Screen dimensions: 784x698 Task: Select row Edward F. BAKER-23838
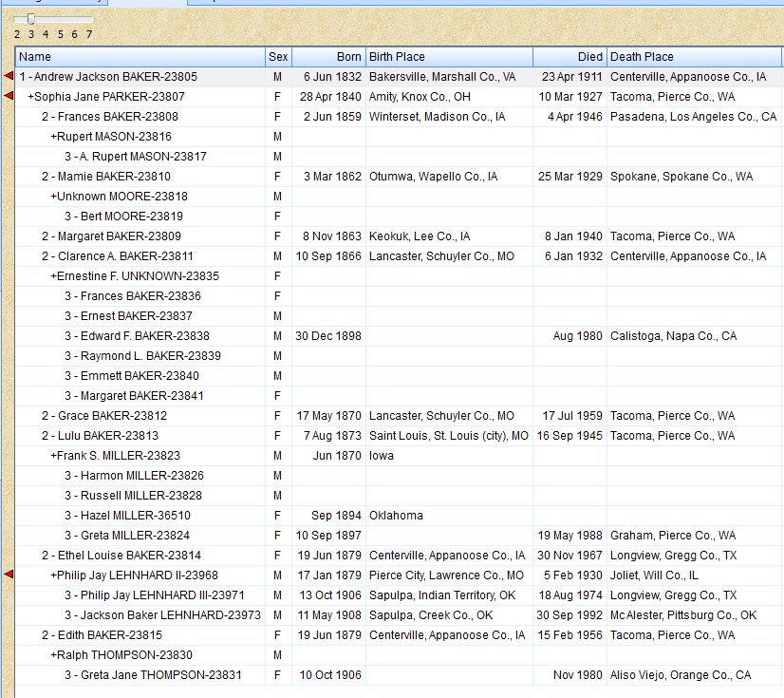point(399,336)
